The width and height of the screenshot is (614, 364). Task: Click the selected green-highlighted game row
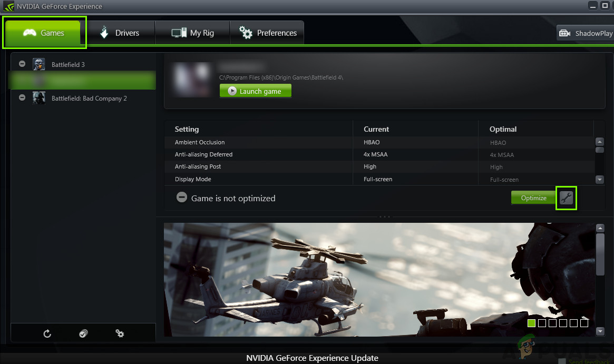point(82,81)
